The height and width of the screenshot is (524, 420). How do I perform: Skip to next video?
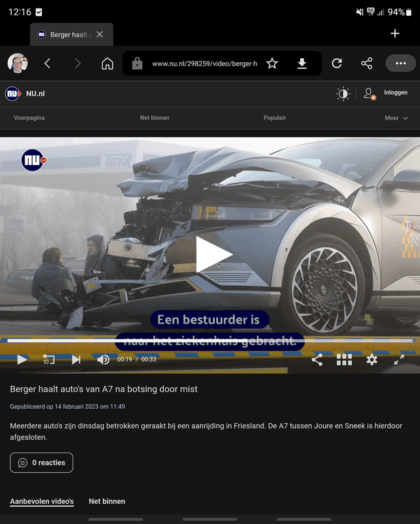tap(76, 360)
